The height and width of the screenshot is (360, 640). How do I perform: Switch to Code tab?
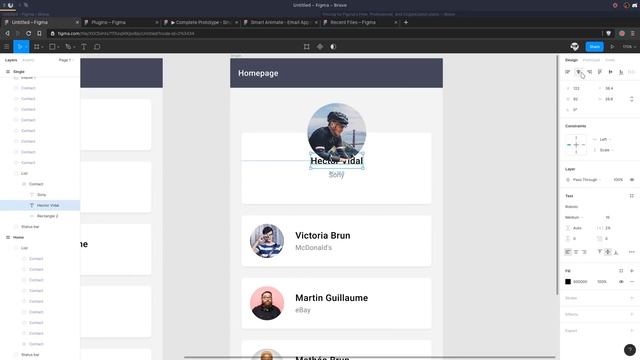tap(610, 60)
